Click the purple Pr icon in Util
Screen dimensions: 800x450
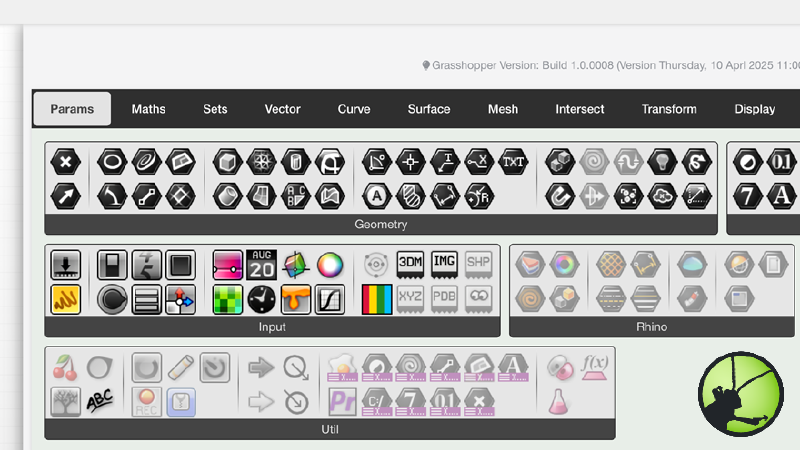342,402
